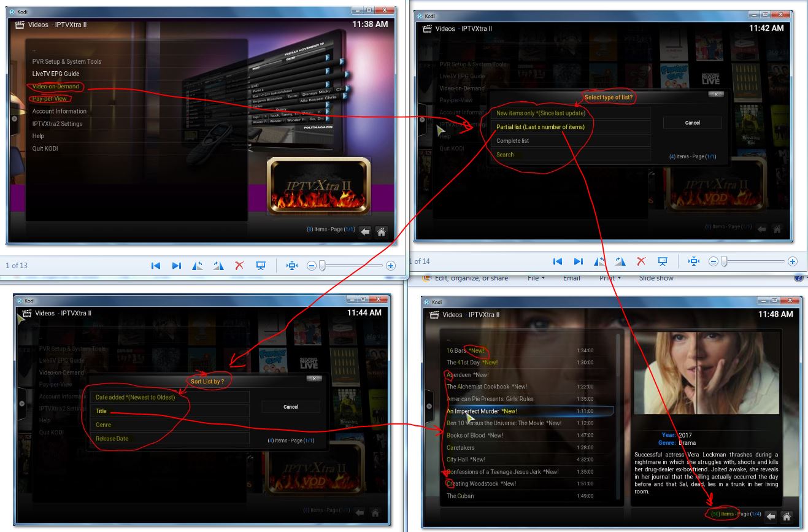
Task: Open PVR Setup & System Tools, 11:38 window
Action: (67, 62)
